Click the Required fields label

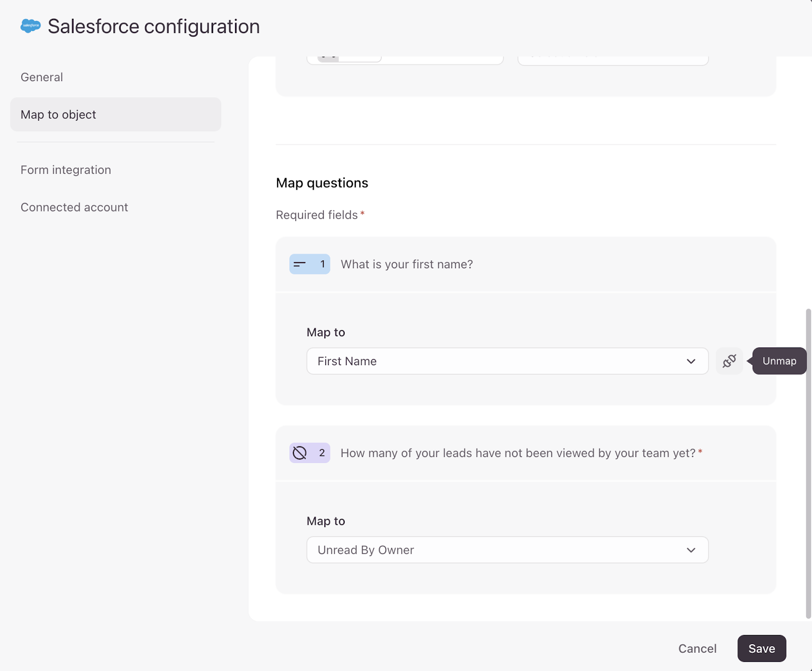(x=317, y=215)
